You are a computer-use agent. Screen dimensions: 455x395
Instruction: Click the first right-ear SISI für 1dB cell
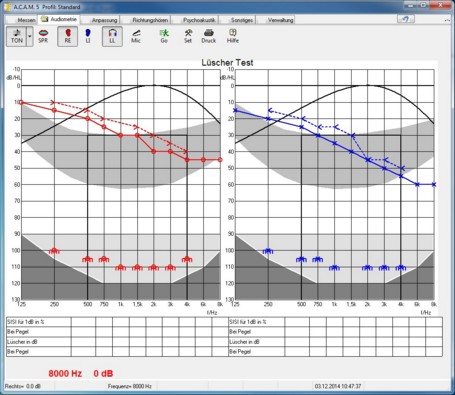point(83,322)
